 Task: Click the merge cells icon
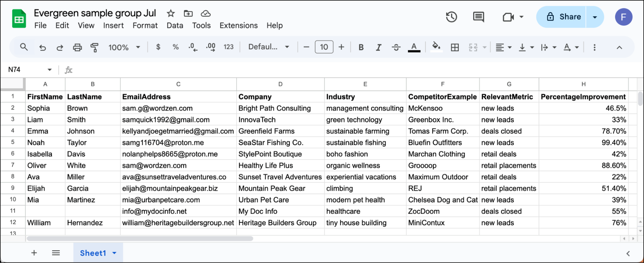(x=473, y=47)
